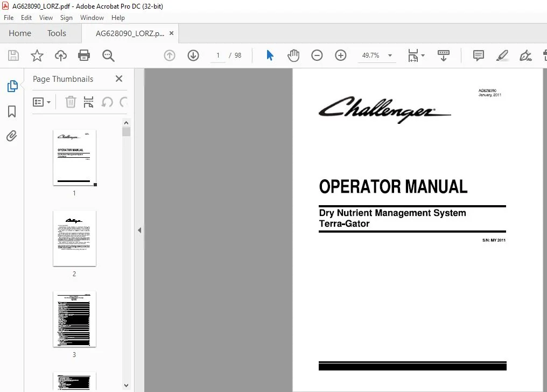Go to previous page arrow
This screenshot has width=547, height=392.
click(170, 55)
